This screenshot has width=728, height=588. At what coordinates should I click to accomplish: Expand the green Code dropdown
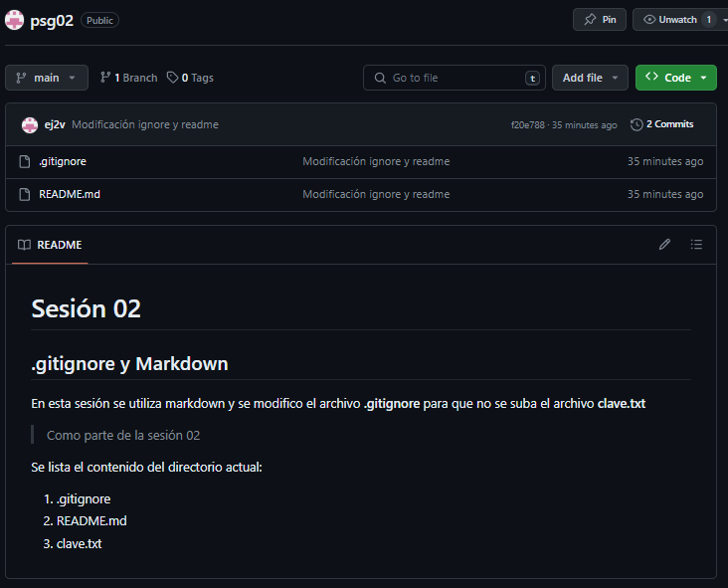pyautogui.click(x=675, y=78)
